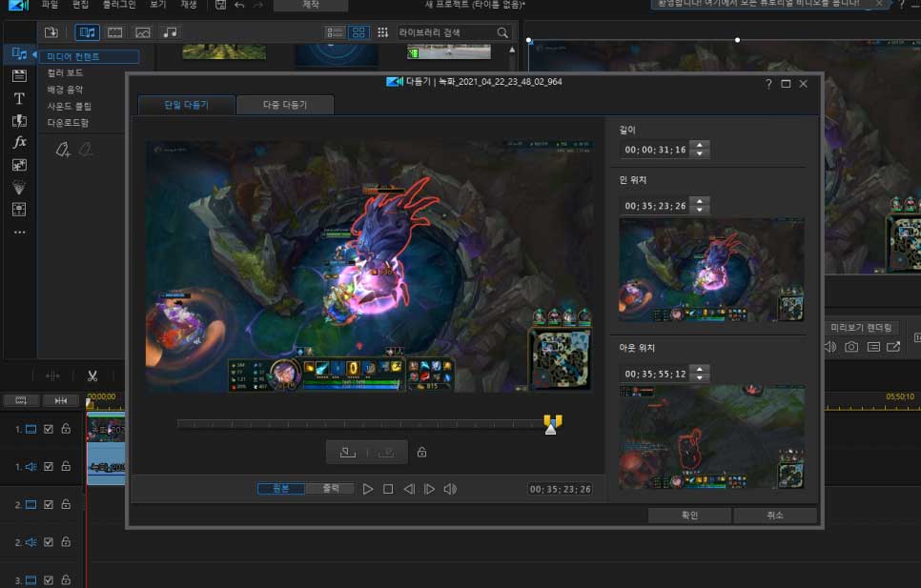Click the 취소 button

[x=775, y=516]
